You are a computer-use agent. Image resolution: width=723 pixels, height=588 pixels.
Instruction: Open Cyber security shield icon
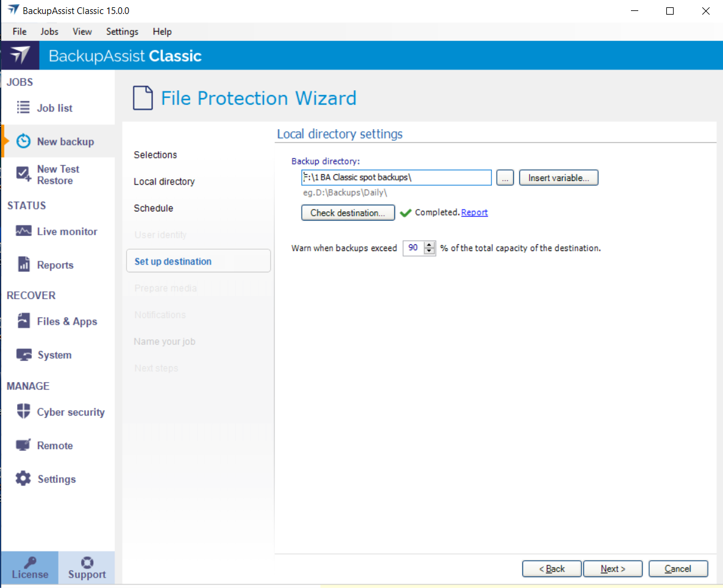[23, 412]
